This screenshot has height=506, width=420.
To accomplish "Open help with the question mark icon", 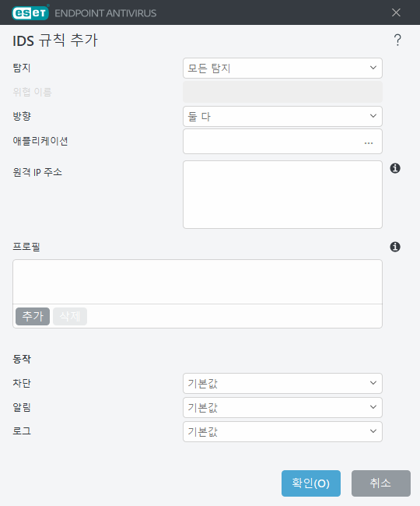I will point(397,40).
